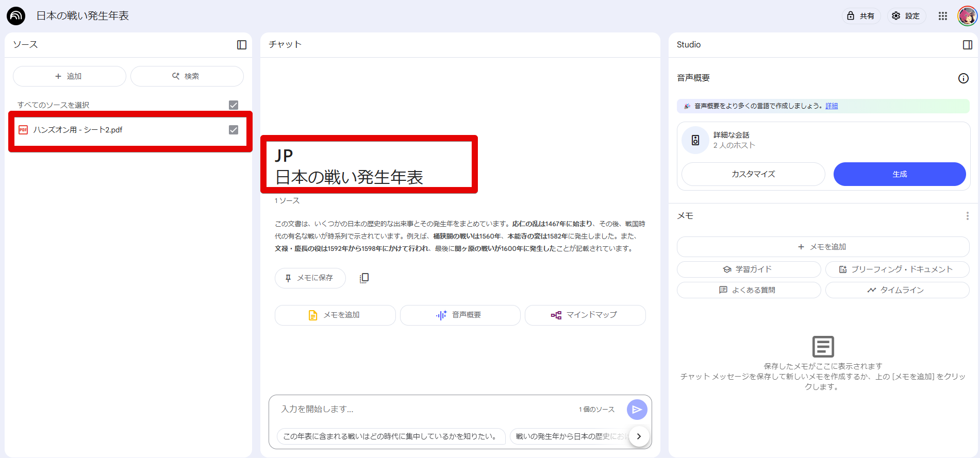This screenshot has height=458, width=980.
Task: Send the chat message with the arrow button
Action: (637, 410)
